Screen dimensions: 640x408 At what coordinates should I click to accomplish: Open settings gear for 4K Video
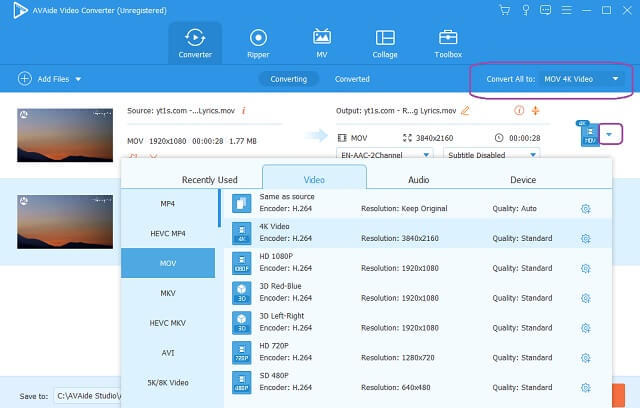pos(586,239)
